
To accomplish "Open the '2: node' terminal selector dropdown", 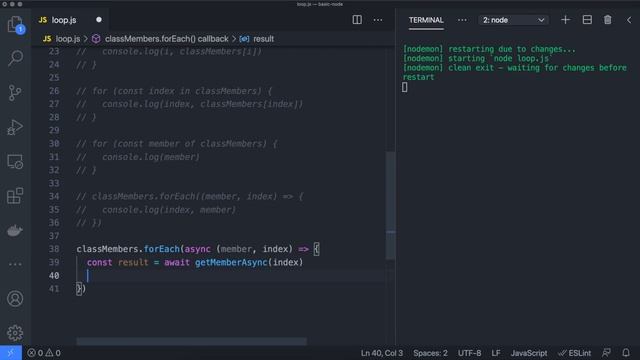I will pyautogui.click(x=513, y=20).
